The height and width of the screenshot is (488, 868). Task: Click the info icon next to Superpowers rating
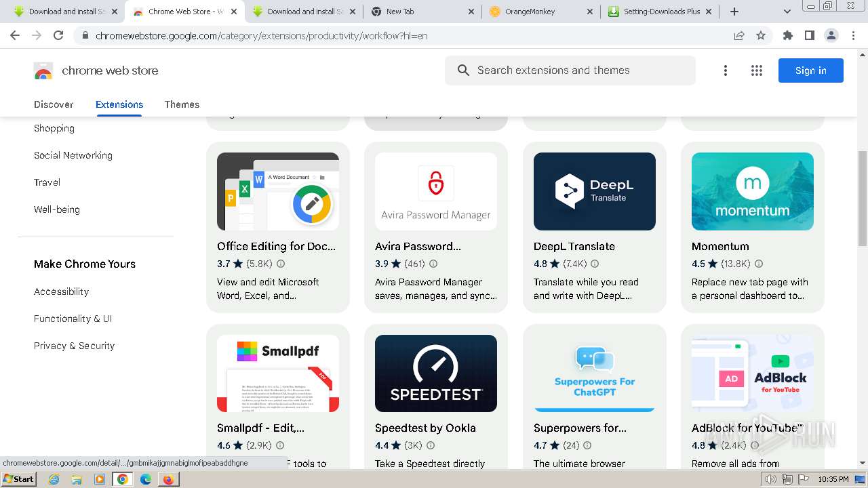tap(587, 446)
